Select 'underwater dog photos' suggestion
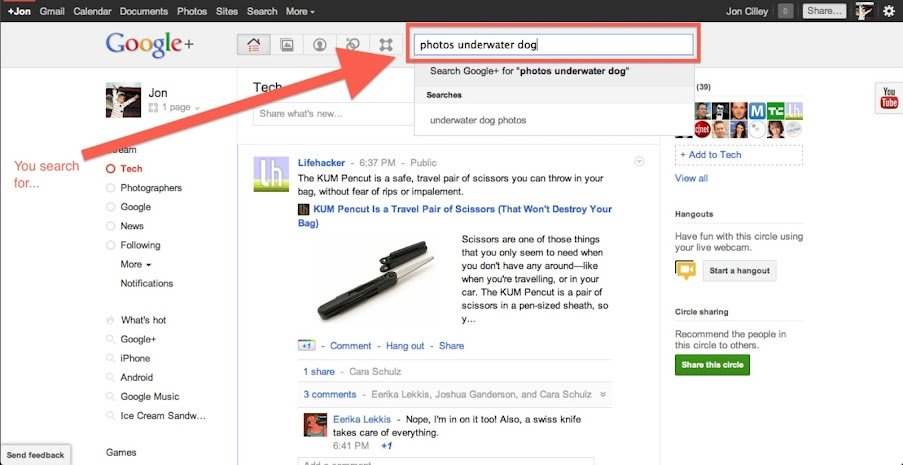The image size is (903, 465). tap(554, 120)
